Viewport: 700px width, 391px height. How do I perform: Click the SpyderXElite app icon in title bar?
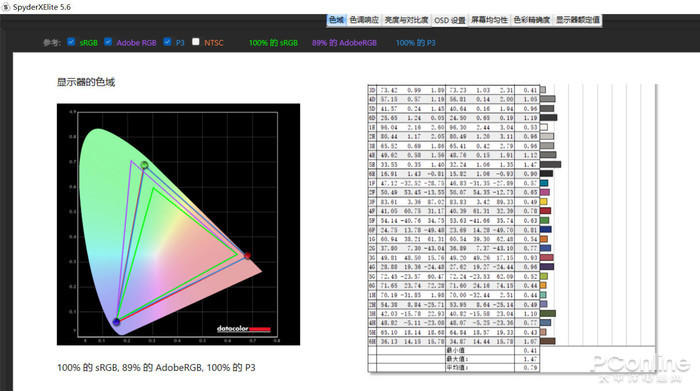point(6,7)
